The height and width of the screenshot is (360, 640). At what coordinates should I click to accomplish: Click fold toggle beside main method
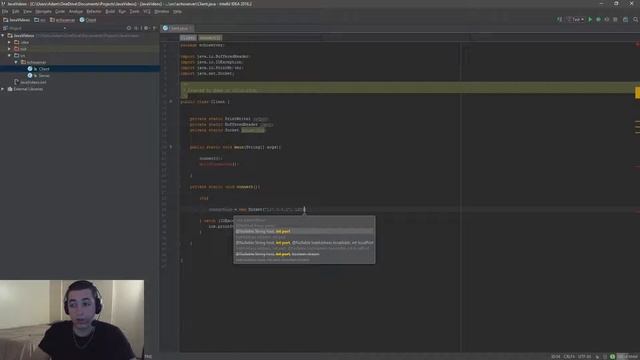(x=171, y=147)
